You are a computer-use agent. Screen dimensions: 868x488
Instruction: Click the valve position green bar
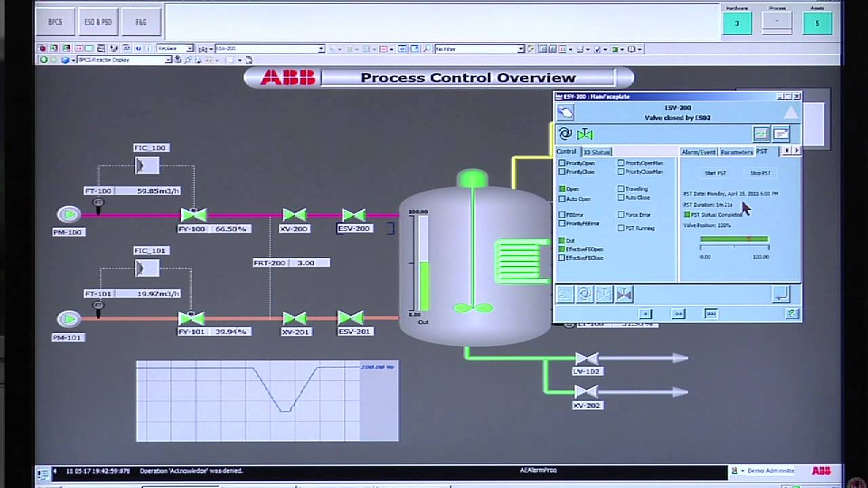(734, 239)
